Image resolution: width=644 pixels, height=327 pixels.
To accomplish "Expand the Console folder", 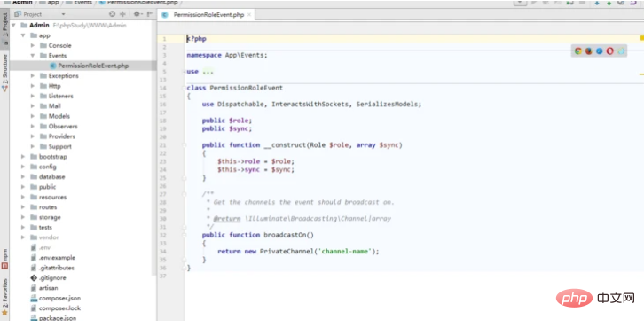I will click(x=33, y=45).
